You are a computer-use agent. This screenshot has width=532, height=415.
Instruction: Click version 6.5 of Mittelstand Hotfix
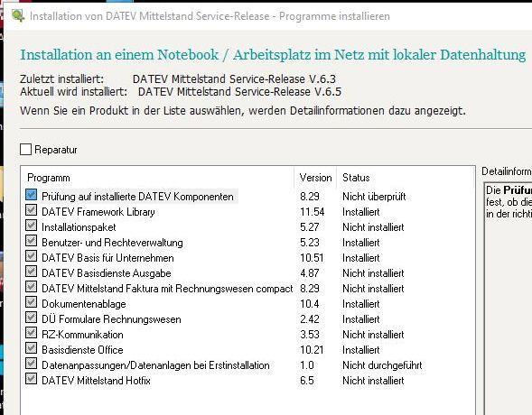(307, 381)
